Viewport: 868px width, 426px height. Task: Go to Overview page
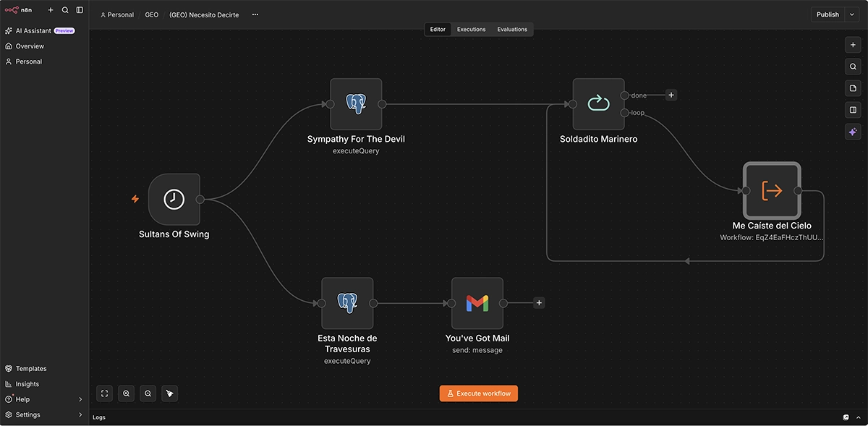[44, 46]
